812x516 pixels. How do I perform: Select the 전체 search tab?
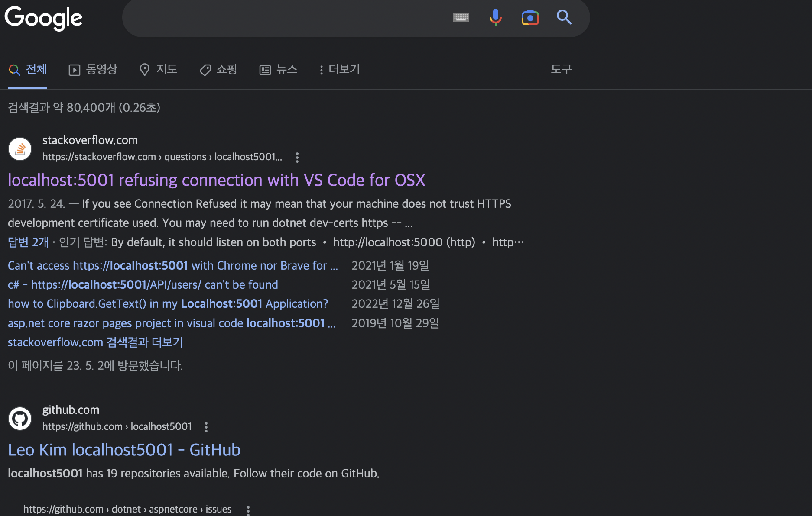pyautogui.click(x=28, y=69)
